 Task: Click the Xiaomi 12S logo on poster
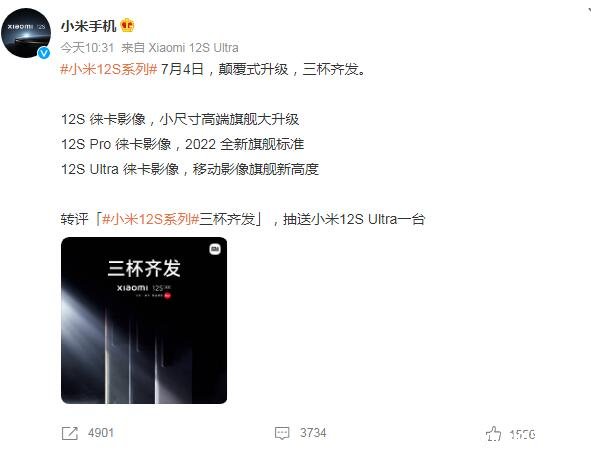click(x=144, y=288)
